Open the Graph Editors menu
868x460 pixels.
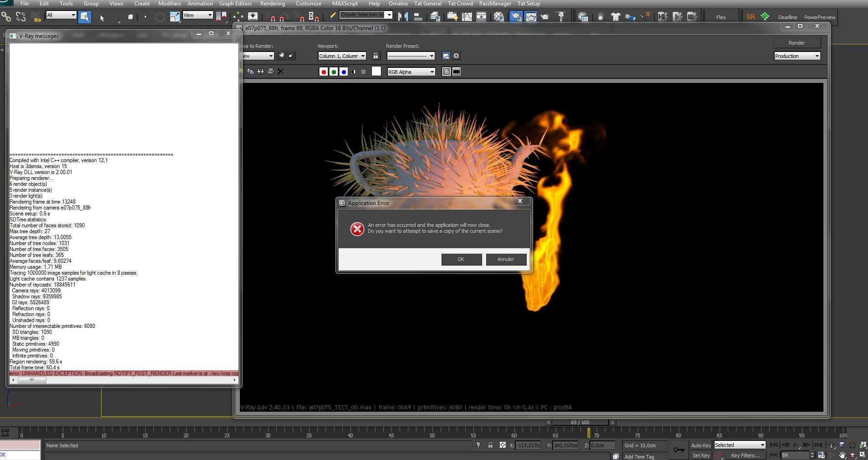(235, 4)
